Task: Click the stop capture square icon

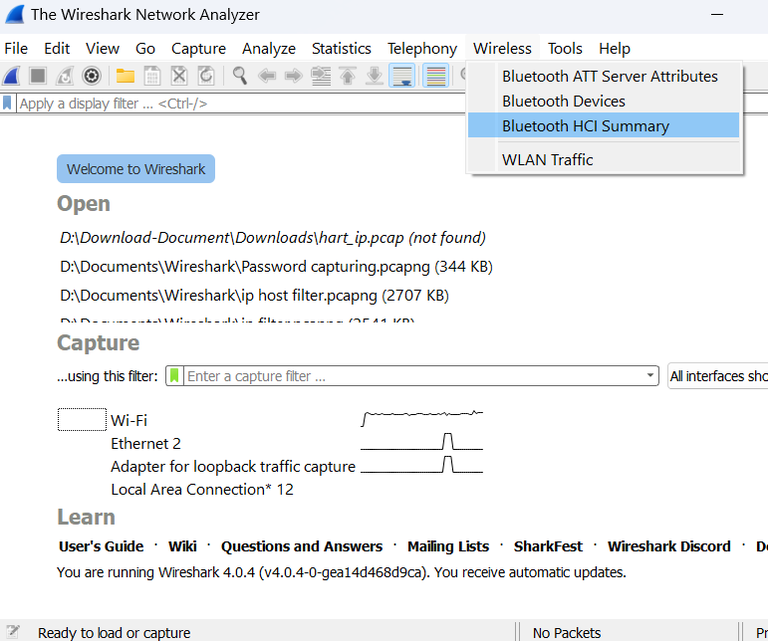Action: pos(38,76)
